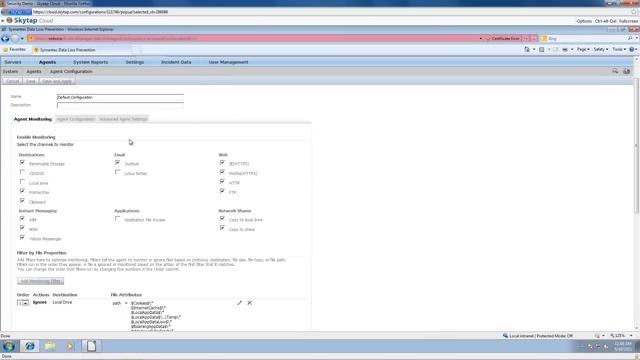Click the Cancel button
Viewport: 640px width, 360px height.
coord(13,81)
